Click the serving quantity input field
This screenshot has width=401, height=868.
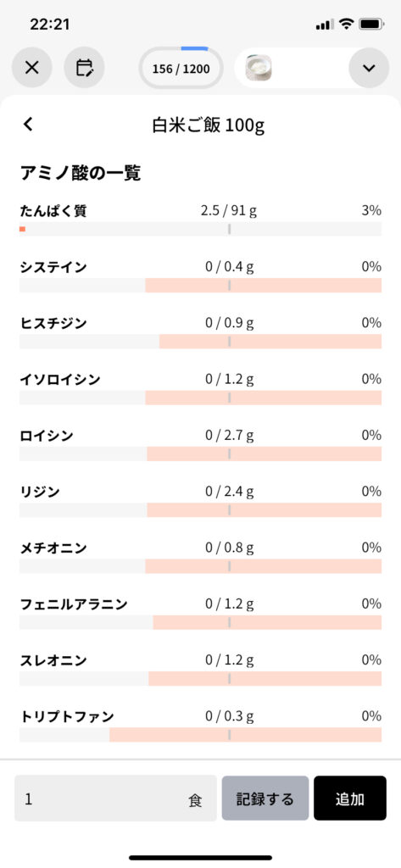point(115,798)
